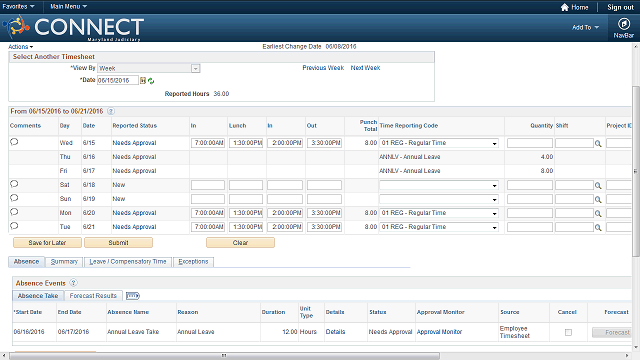Switch to Leave / Compensatory Time tab
The width and height of the screenshot is (640, 360).
point(128,262)
